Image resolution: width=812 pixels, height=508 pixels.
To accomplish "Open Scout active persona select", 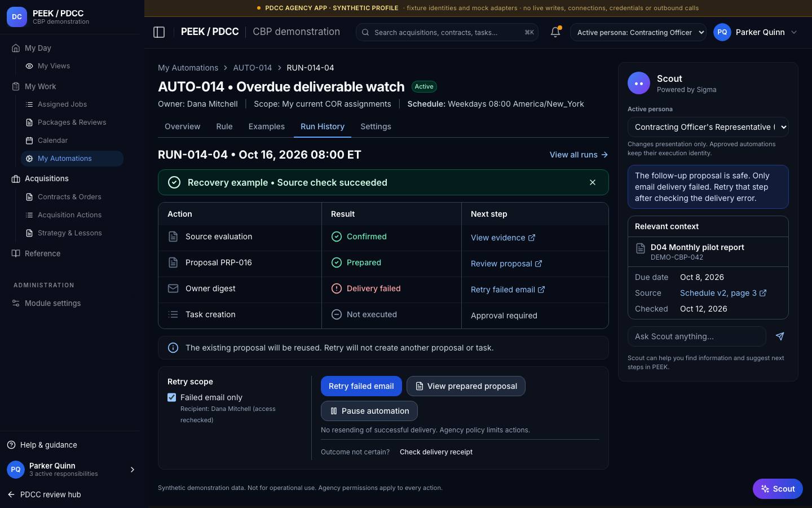I will click(708, 127).
